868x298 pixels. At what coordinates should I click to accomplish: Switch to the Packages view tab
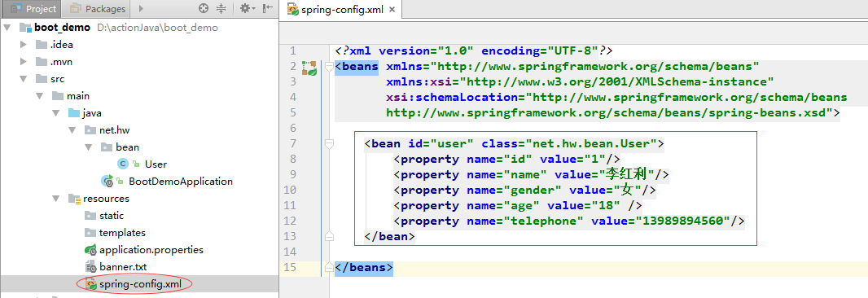98,9
